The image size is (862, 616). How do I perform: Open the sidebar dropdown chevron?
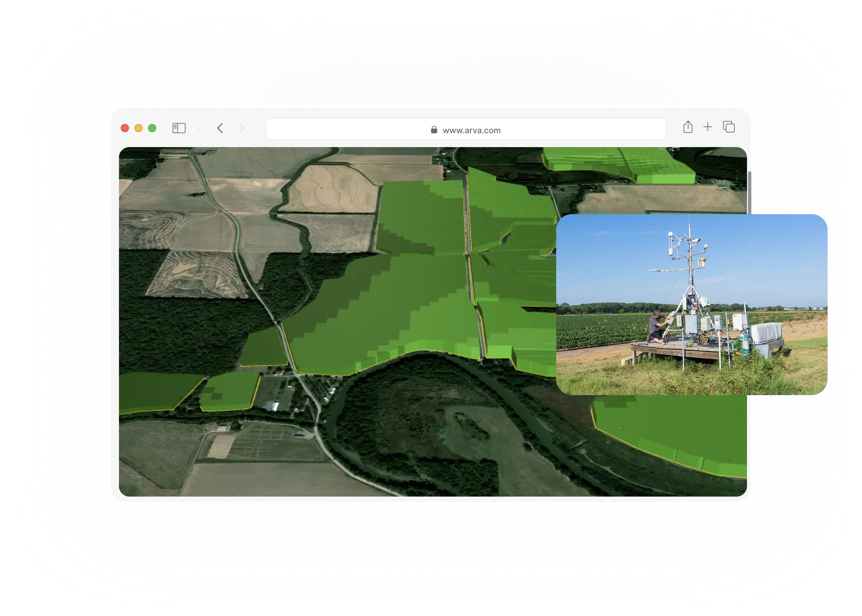tap(198, 128)
